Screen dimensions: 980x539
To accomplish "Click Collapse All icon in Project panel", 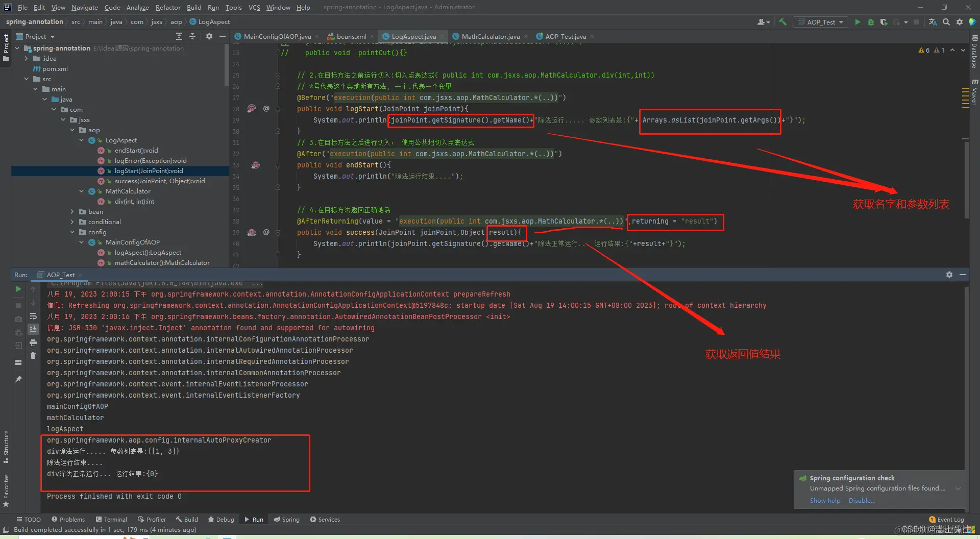I will pyautogui.click(x=192, y=36).
